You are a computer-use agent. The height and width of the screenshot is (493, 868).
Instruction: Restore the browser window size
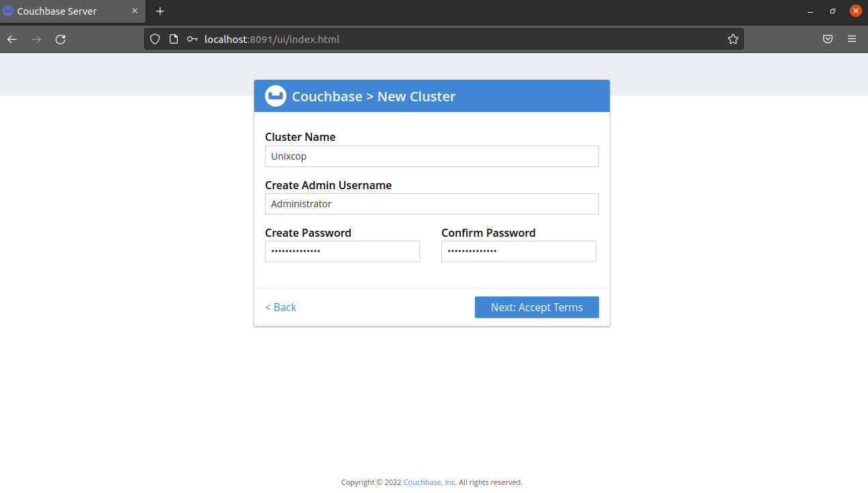[x=833, y=11]
